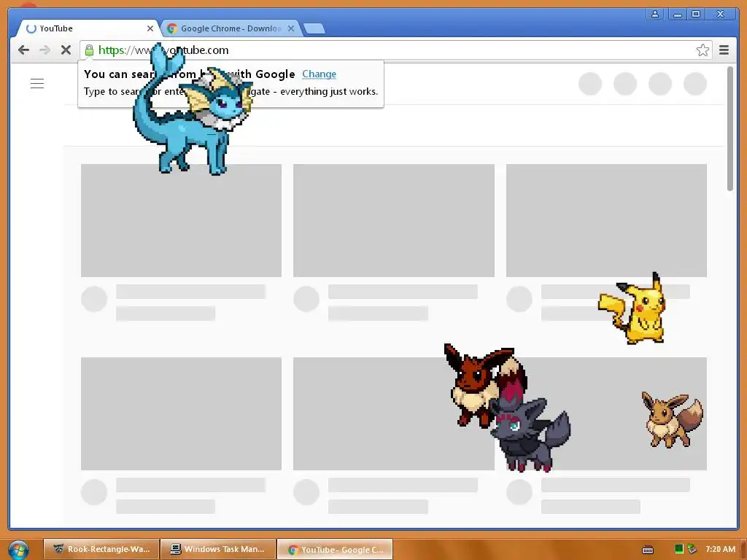Click the 7:20 AM clock
This screenshot has width=747, height=560.
pos(720,549)
